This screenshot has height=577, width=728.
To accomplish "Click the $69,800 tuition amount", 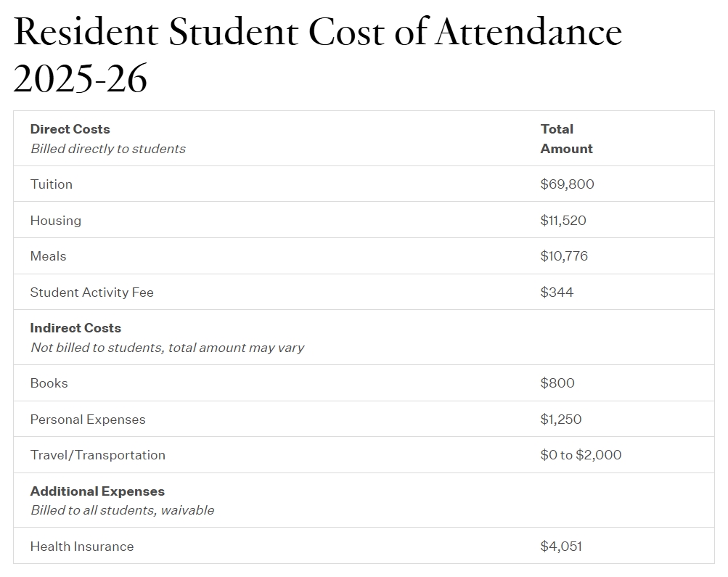I will [567, 184].
